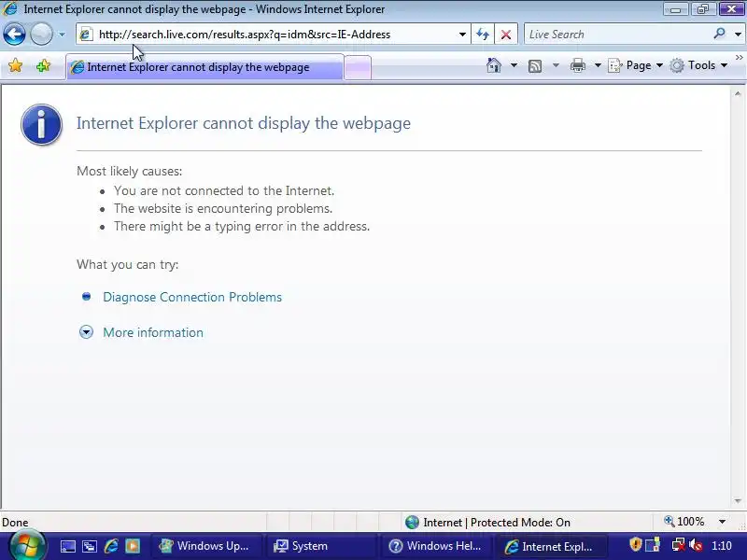Click the zoom level 100% button
Viewport: 747px width, 560px height.
(684, 522)
